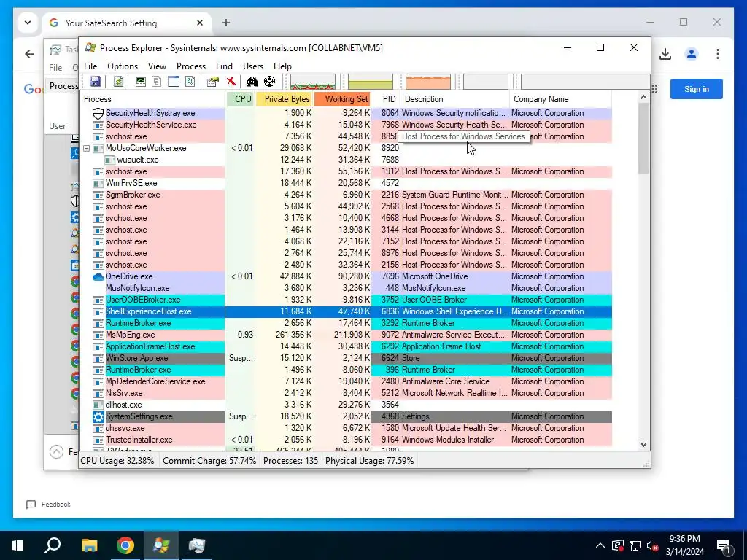Select the UserOOBEBroker.exe process
The width and height of the screenshot is (747, 560).
143,300
